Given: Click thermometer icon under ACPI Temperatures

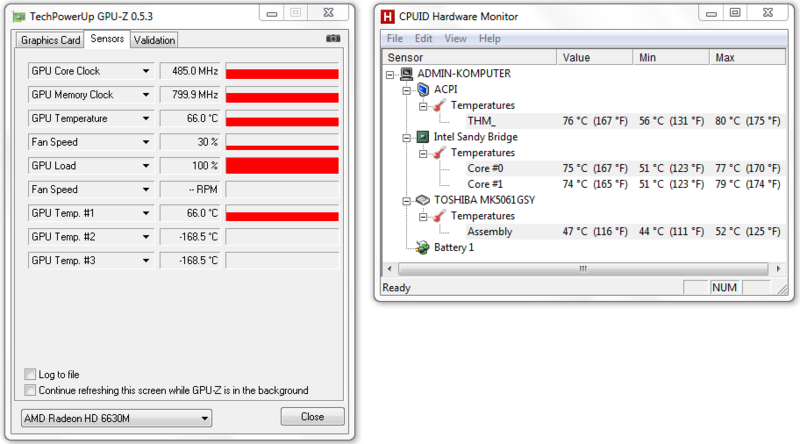Looking at the screenshot, I should pos(439,106).
